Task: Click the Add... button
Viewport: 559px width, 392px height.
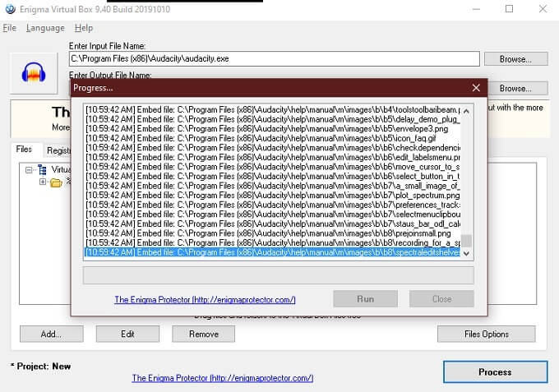Action: tap(51, 334)
